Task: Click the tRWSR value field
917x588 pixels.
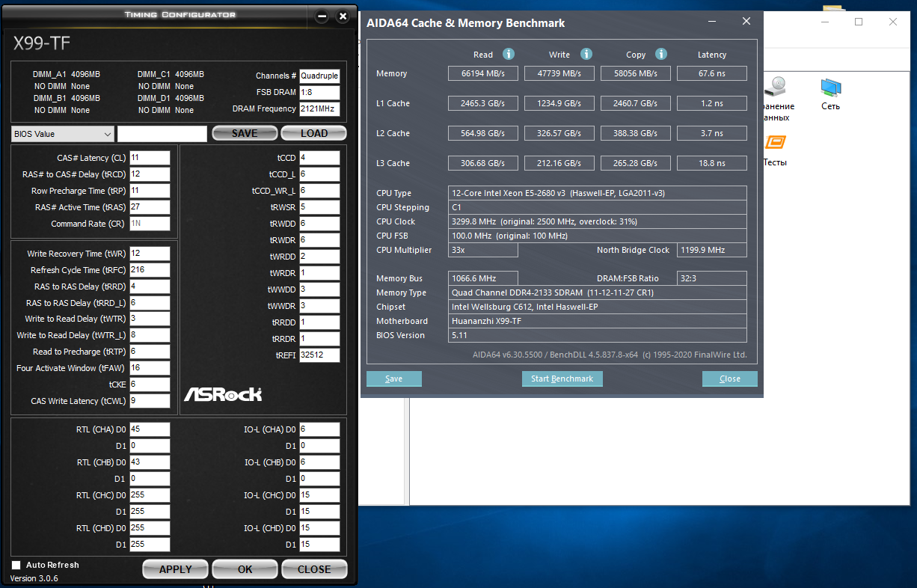Action: [319, 207]
